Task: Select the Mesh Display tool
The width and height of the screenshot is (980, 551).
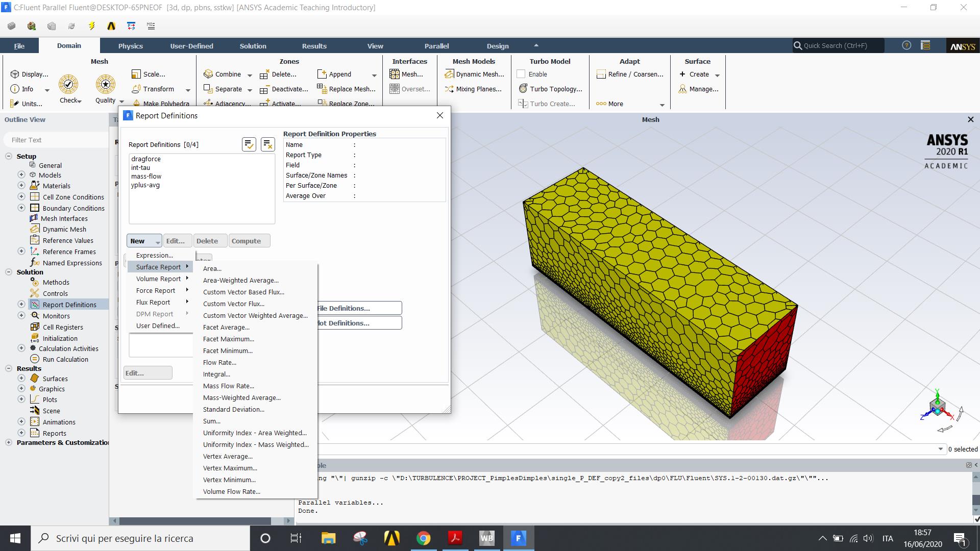Action: point(31,74)
